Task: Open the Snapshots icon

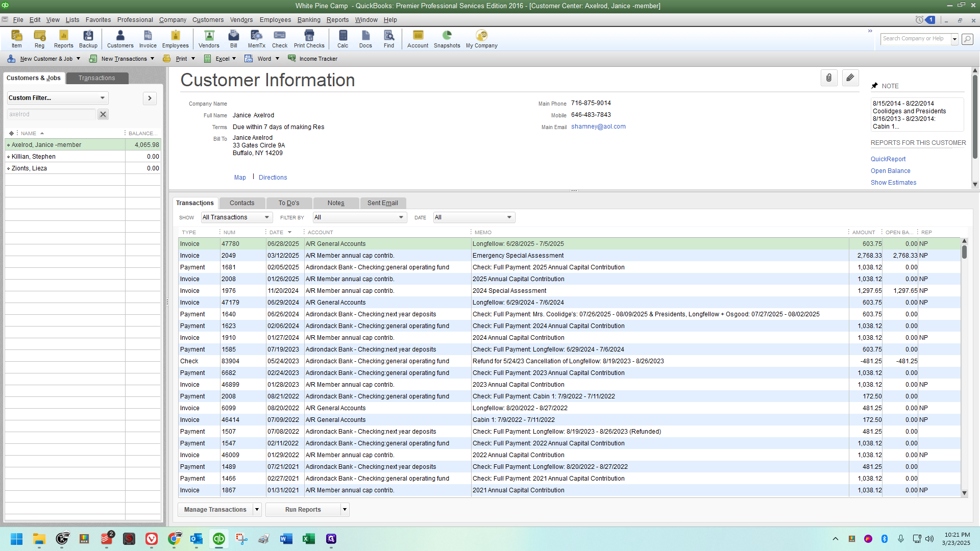Action: point(447,39)
